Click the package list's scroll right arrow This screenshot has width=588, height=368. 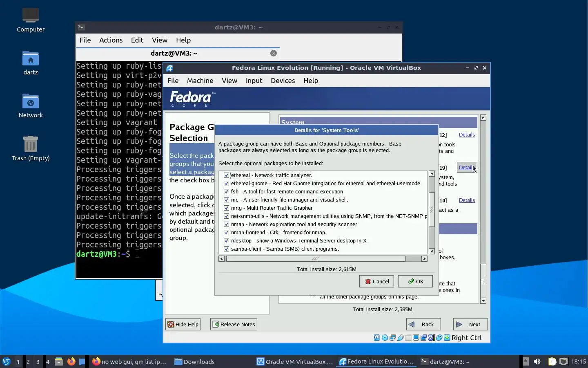[x=424, y=258]
